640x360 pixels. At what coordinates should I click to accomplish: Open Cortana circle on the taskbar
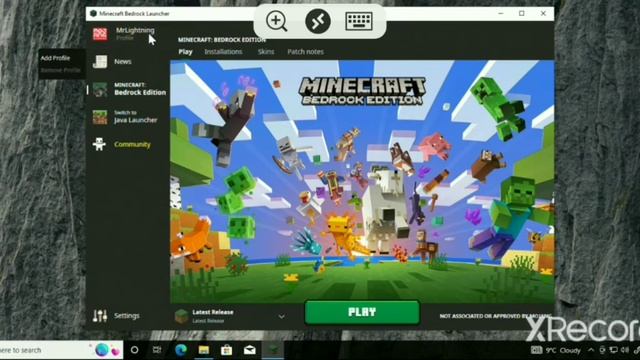(x=134, y=350)
